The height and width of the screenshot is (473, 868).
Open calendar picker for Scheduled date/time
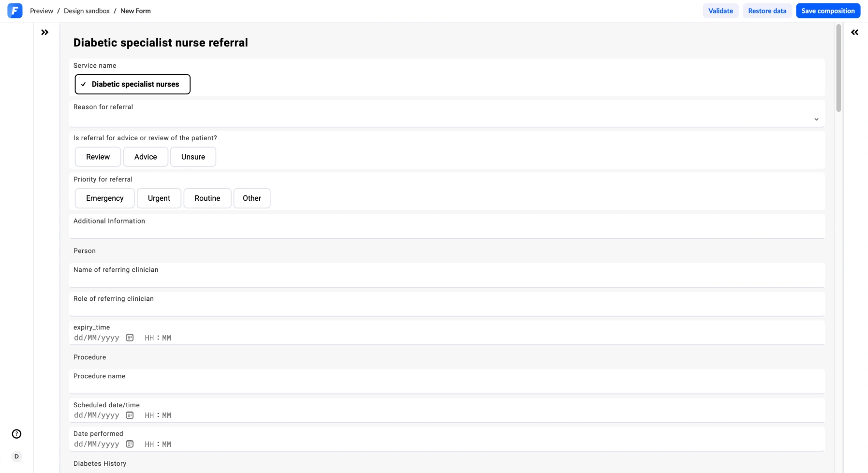click(130, 415)
